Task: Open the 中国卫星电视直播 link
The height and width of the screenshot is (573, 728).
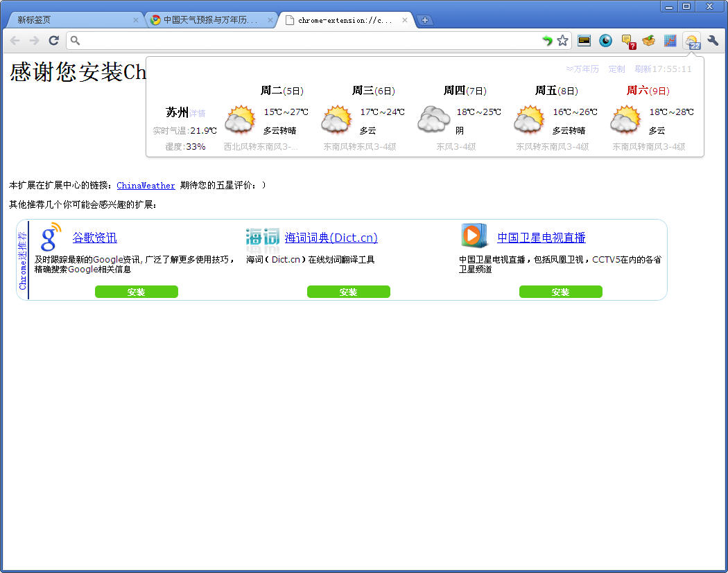Action: coord(541,238)
